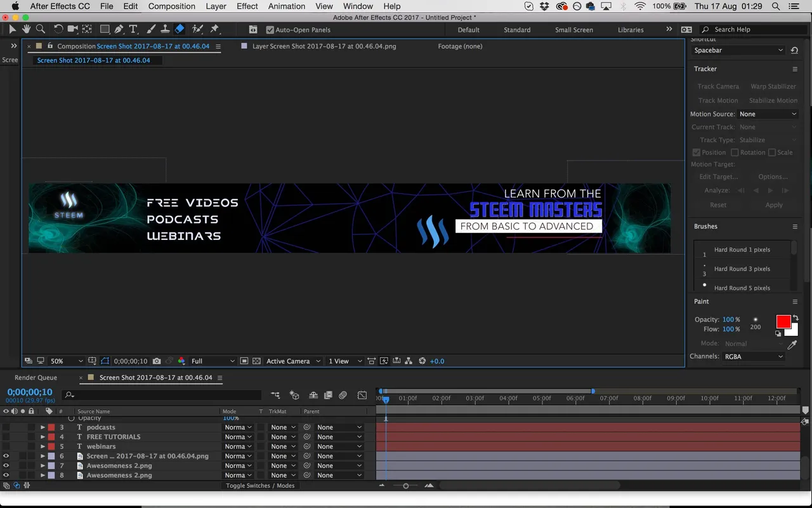
Task: Select the Small Screen workspace
Action: tap(574, 30)
